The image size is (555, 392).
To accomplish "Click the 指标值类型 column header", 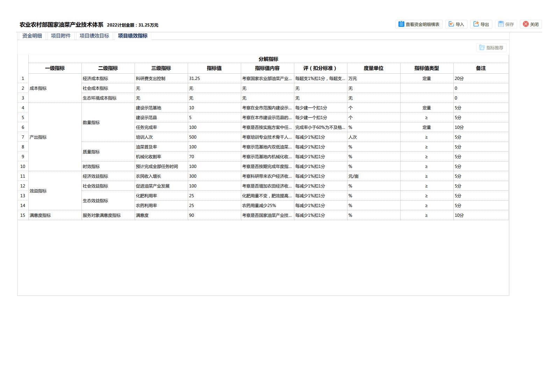I will [427, 68].
